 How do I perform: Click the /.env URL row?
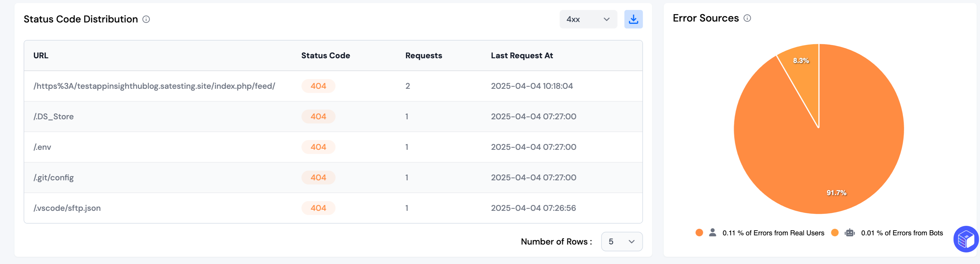pyautogui.click(x=42, y=147)
